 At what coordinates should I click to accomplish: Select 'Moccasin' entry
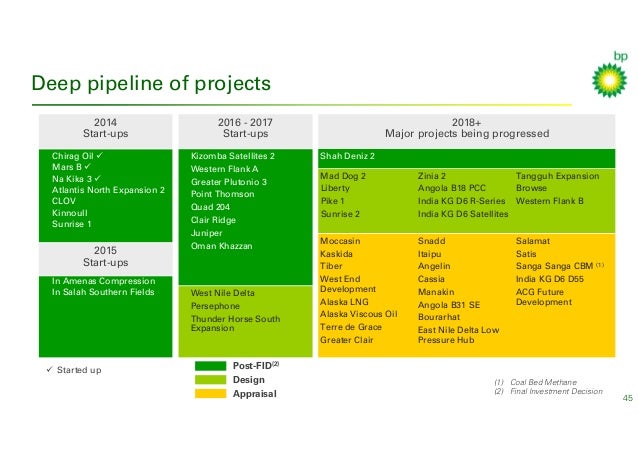(340, 241)
